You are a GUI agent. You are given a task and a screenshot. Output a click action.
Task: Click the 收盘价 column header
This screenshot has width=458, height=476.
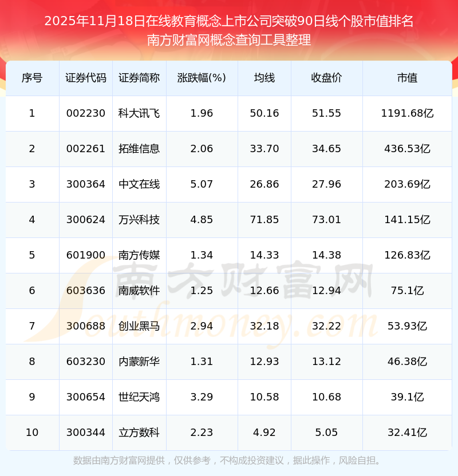click(x=326, y=78)
